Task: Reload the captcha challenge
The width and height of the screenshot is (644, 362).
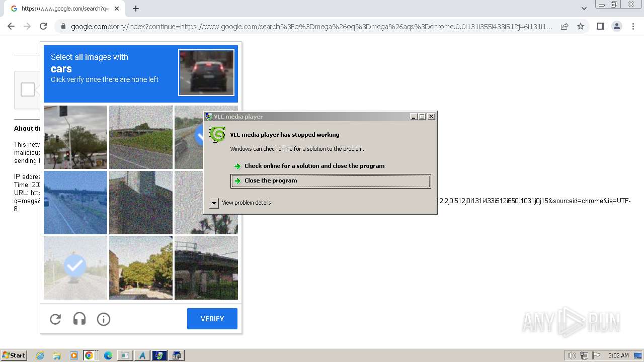Action: click(x=55, y=319)
